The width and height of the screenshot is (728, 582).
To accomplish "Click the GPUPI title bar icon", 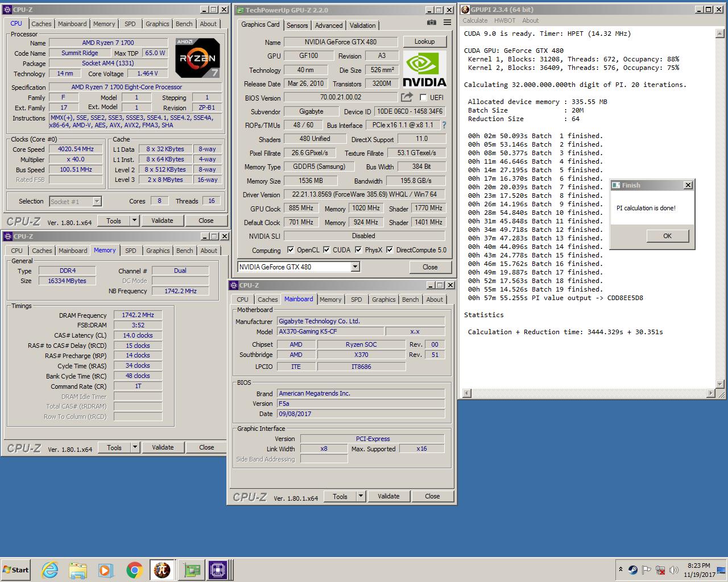I will coord(465,10).
